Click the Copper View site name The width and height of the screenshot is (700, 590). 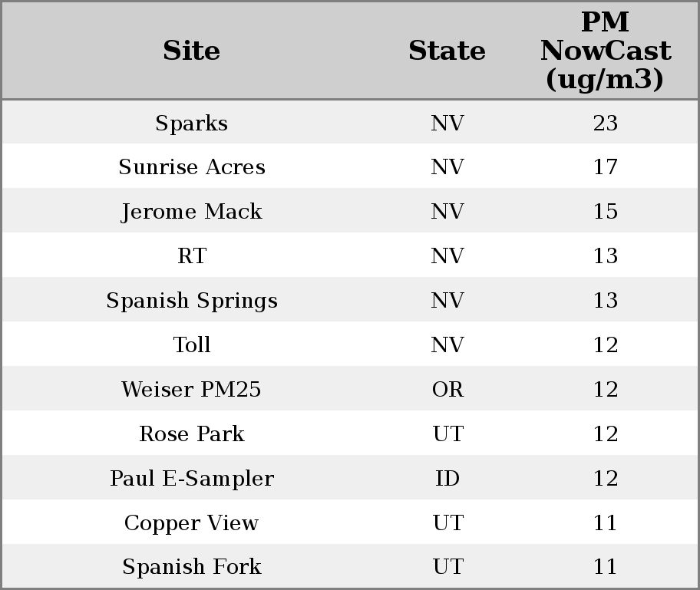tap(191, 523)
